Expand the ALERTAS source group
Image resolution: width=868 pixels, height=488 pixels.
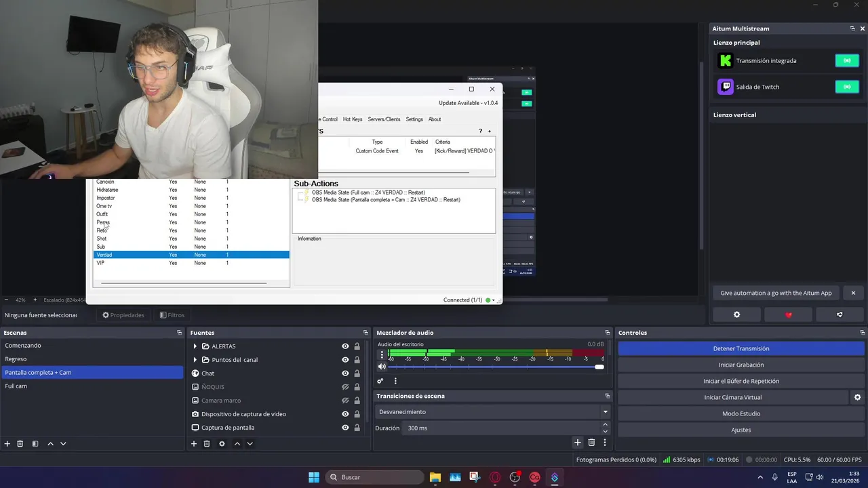point(195,346)
